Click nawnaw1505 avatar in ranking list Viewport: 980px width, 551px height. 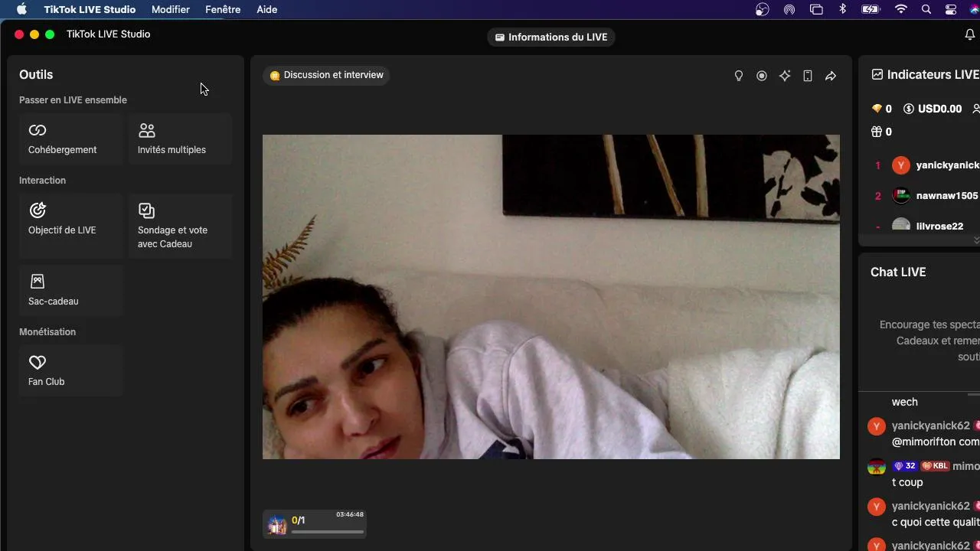tap(901, 196)
